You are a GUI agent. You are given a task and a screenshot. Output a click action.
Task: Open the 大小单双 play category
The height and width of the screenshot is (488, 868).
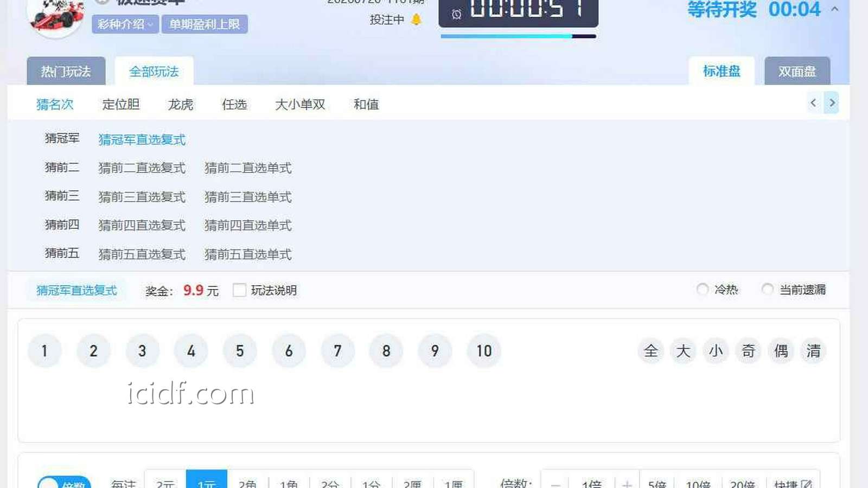300,104
